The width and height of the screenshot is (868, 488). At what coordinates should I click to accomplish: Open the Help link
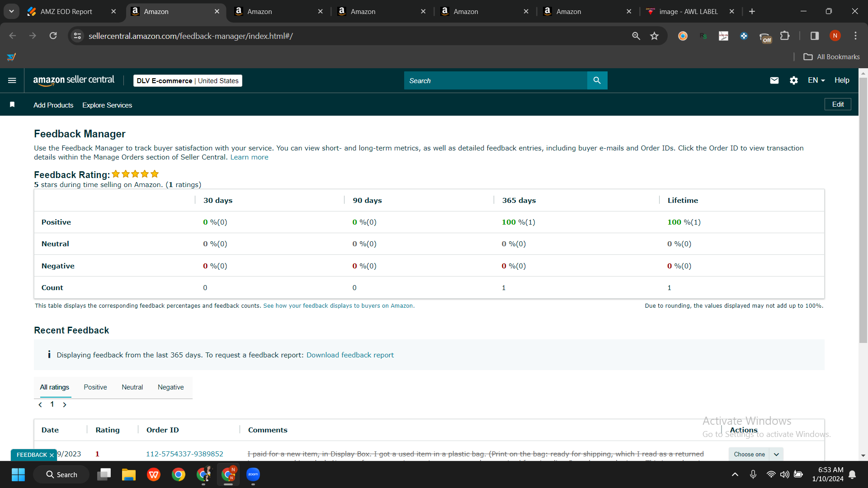pyautogui.click(x=842, y=80)
